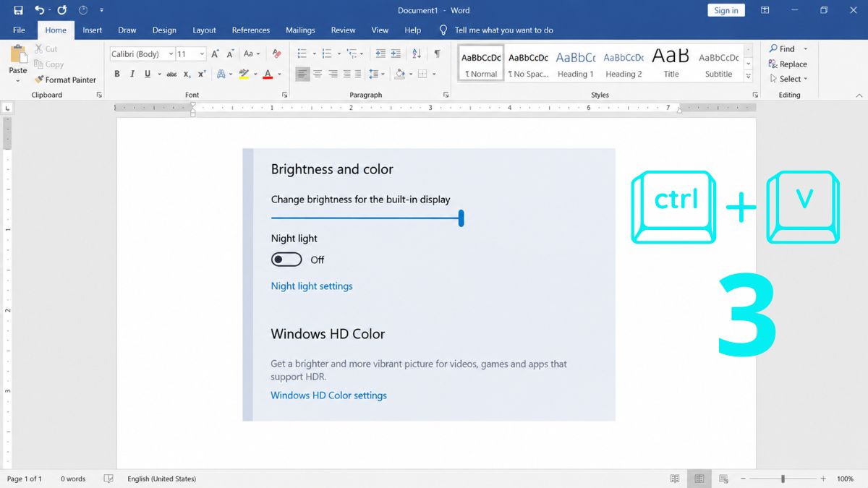Screen dimensions: 868x488
Task: Click the Borders grid icon
Action: point(423,74)
